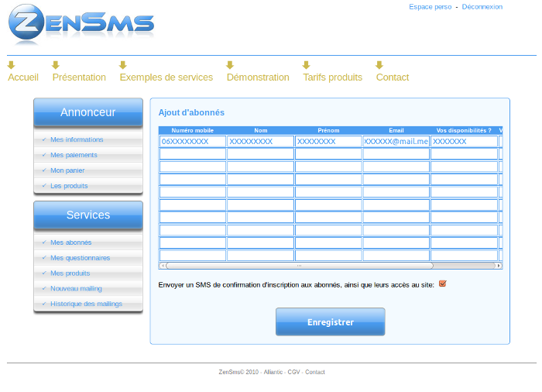Open the Tarifs produits menu item

click(332, 77)
